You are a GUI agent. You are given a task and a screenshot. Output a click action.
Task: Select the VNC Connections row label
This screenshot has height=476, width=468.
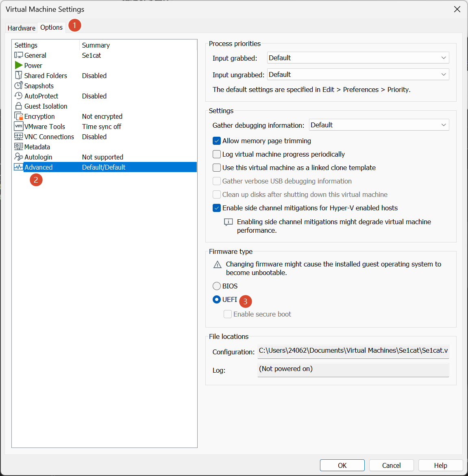49,137
